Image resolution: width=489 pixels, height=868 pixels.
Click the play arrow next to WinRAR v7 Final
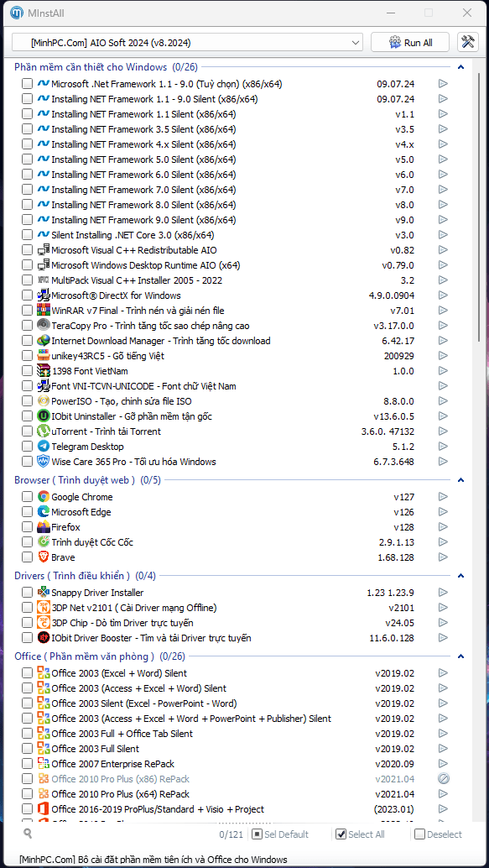point(443,310)
